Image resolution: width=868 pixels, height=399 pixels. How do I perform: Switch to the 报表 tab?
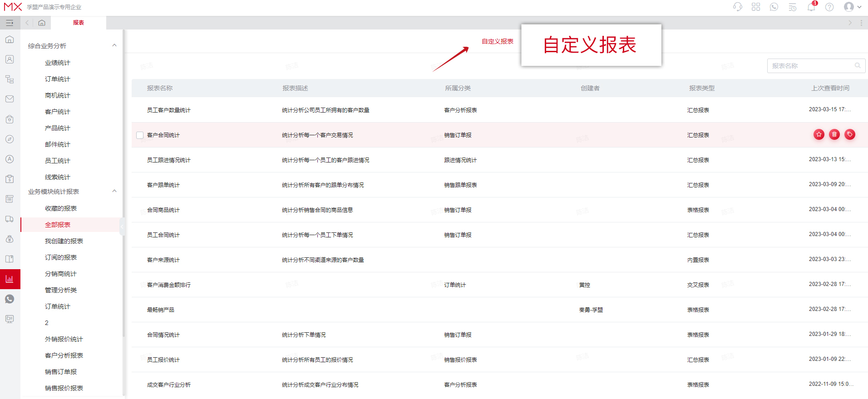[x=79, y=23]
